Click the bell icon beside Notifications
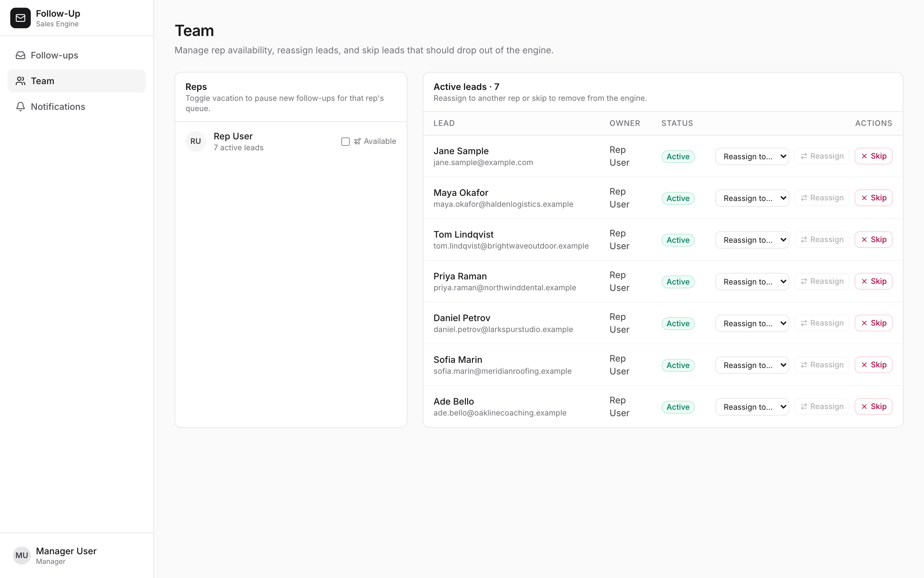This screenshot has width=924, height=578. coord(21,107)
